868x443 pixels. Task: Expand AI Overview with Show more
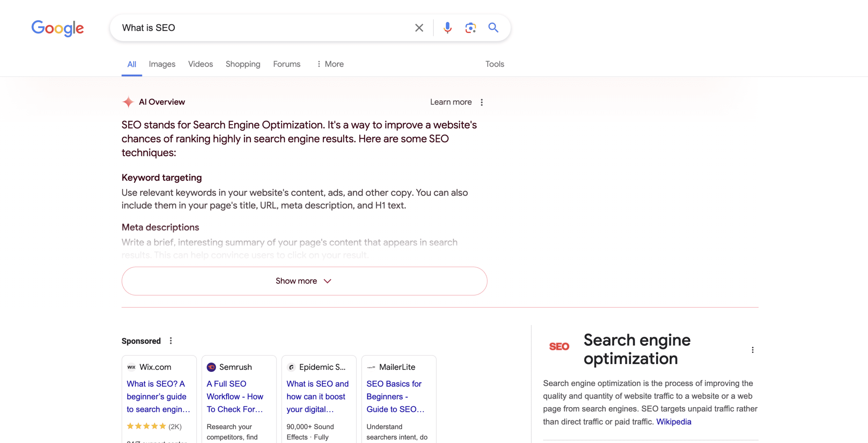pyautogui.click(x=304, y=281)
